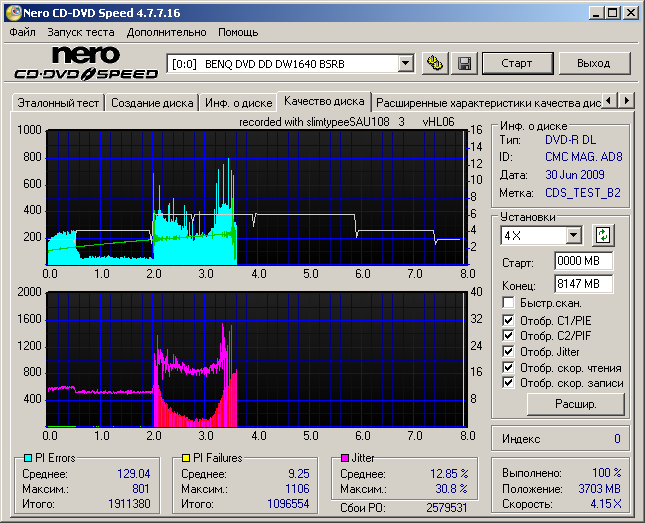
Task: Uncheck Отобр. C2/PIF checkbox
Action: (x=508, y=336)
